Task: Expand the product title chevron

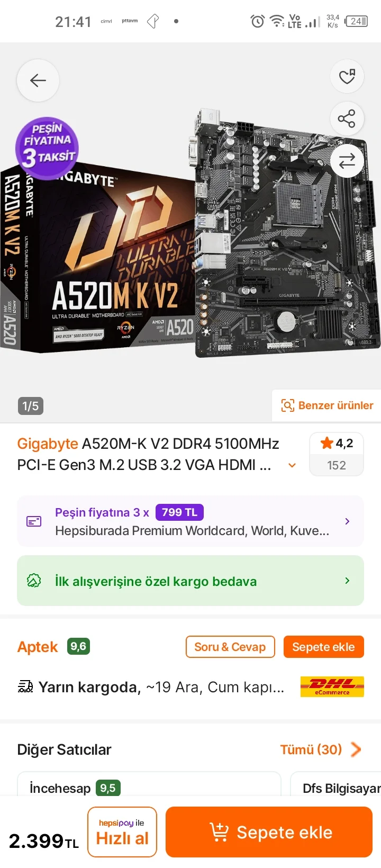Action: tap(292, 465)
